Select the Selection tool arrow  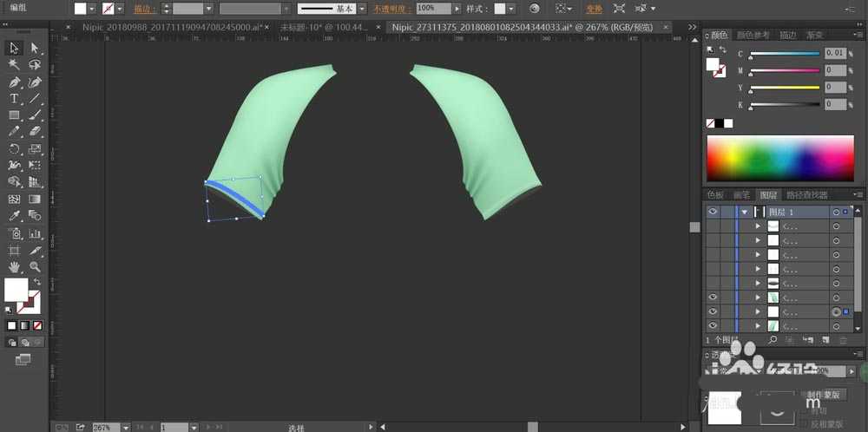pos(15,48)
